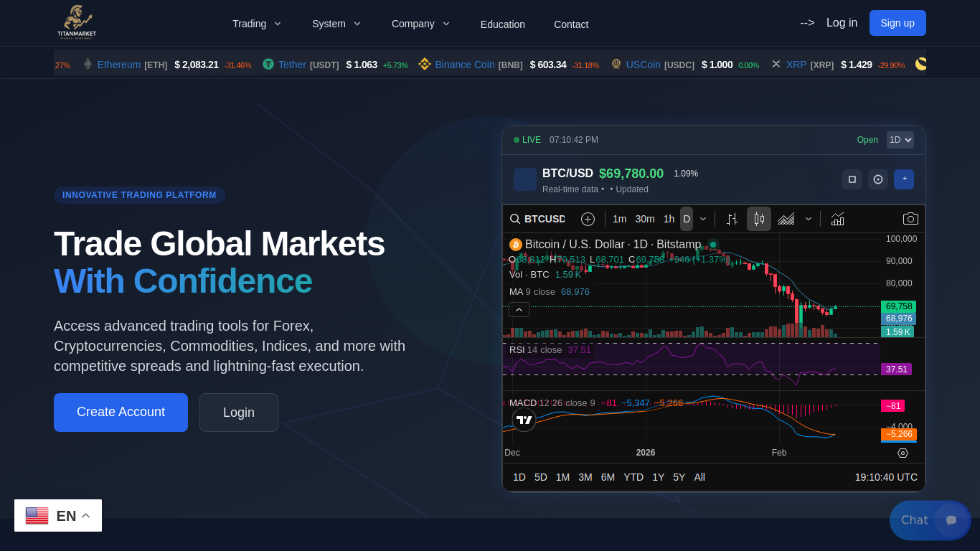The height and width of the screenshot is (551, 980).
Task: Open the Ethereum ticker link
Action: pos(119,65)
